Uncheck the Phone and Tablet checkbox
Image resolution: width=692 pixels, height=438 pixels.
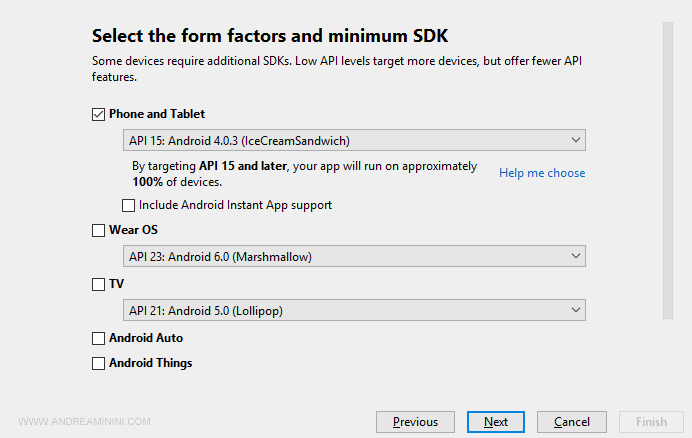coord(98,114)
